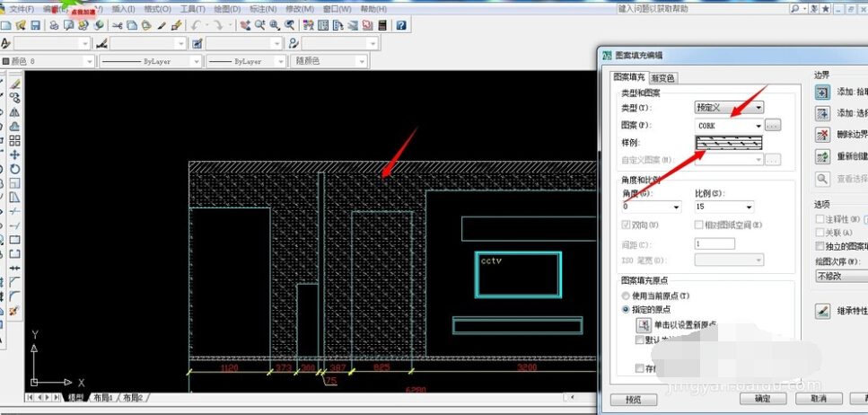Select the Mirror tool
The height and width of the screenshot is (415, 868).
(15, 112)
